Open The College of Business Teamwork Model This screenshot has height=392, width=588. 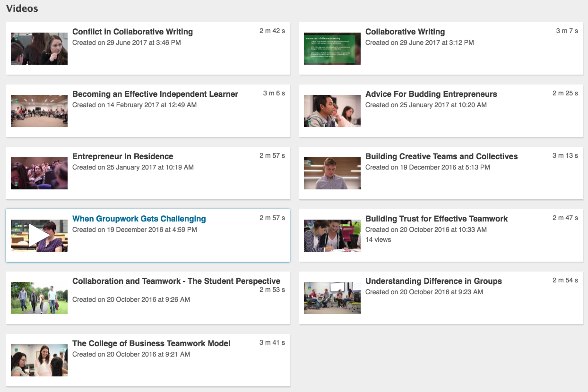coord(151,343)
